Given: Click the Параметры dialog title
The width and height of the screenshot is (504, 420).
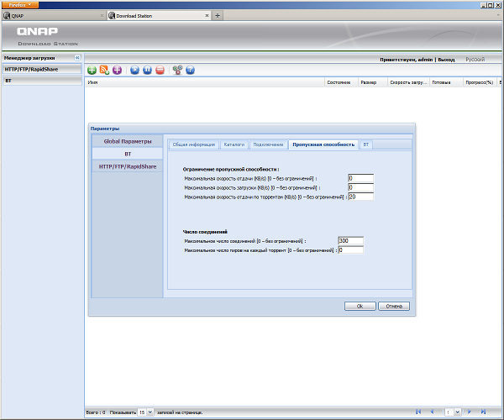Looking at the screenshot, I should pos(105,129).
